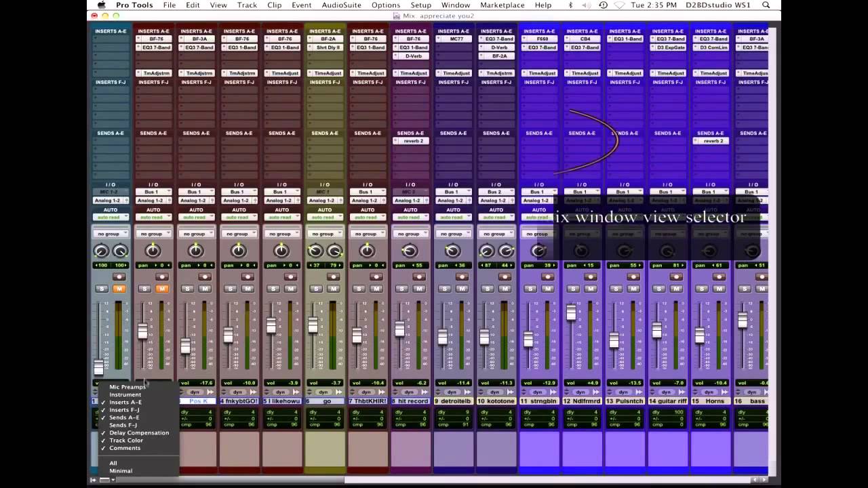Open the no group dropdown on 11 strngbin
This screenshot has width=868, height=488.
(538, 234)
